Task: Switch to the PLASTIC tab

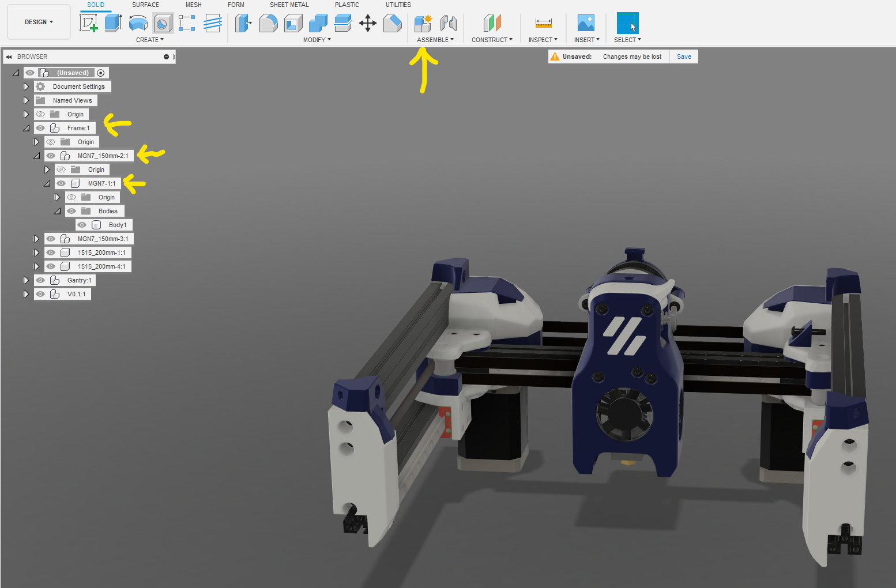Action: point(347,5)
